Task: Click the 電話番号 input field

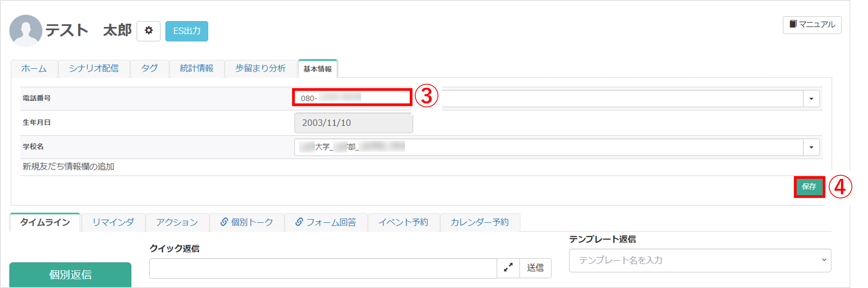Action: [352, 98]
